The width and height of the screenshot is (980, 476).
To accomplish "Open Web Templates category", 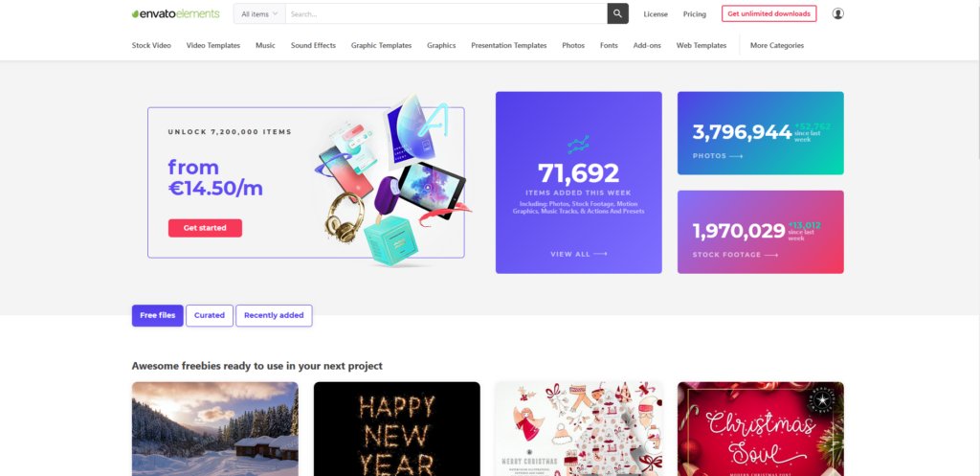I will tap(702, 45).
